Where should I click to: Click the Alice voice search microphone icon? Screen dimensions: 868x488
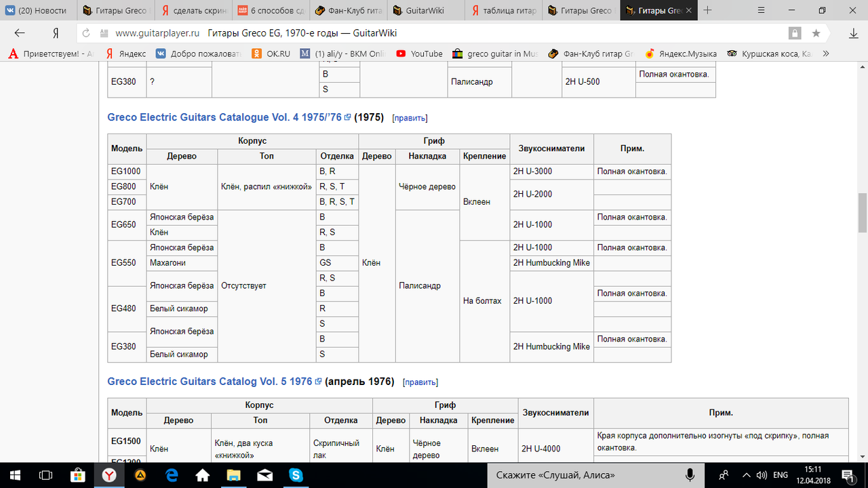pyautogui.click(x=690, y=474)
